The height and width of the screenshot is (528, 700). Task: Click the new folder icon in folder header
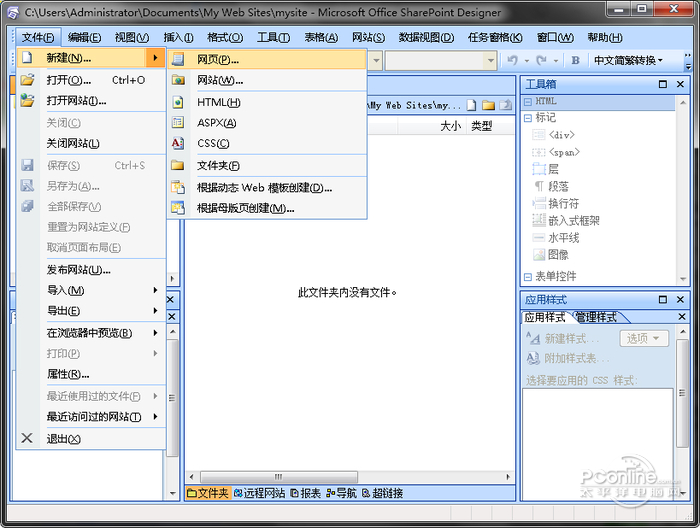tap(488, 105)
